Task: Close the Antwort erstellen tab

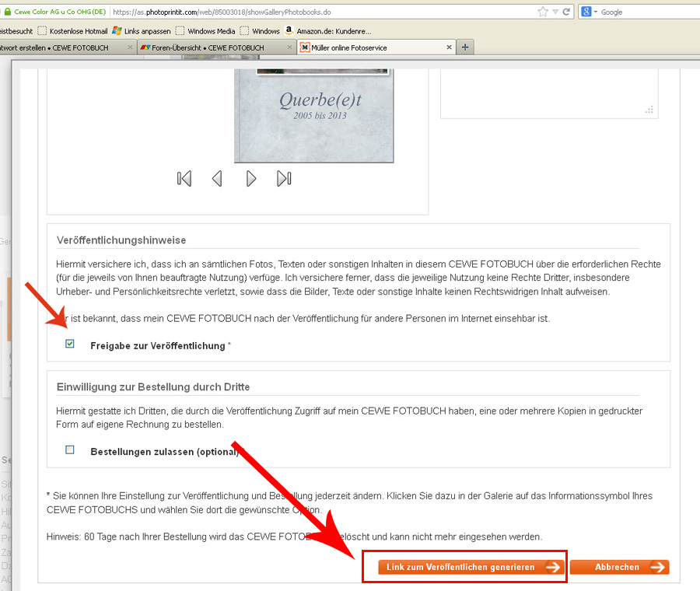Action: [x=130, y=47]
